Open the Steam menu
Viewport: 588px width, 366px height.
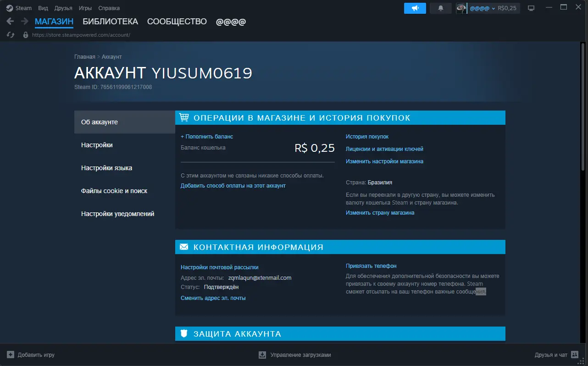(x=19, y=8)
